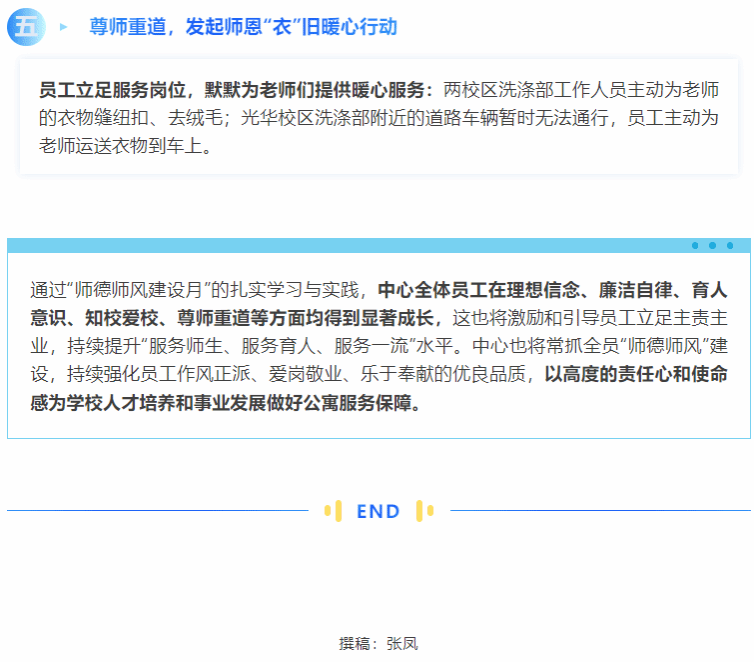The width and height of the screenshot is (754, 662).
Task: Click the author credit "撰稿：张凤"
Action: pyautogui.click(x=378, y=643)
